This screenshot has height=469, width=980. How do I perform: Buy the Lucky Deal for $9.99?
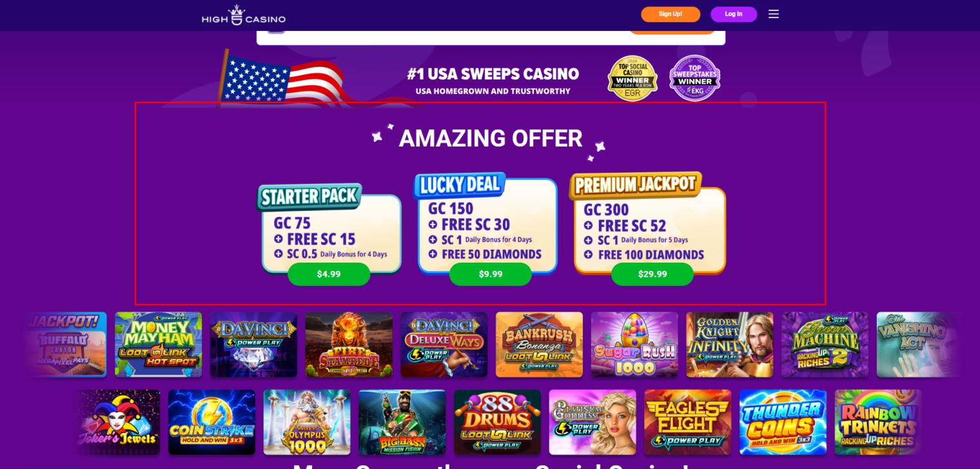491,274
